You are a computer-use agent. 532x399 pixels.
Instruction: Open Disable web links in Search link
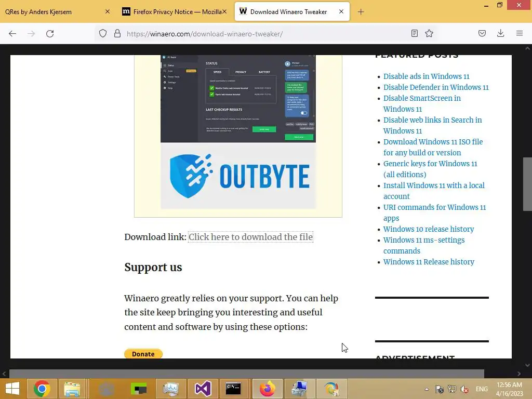(x=433, y=125)
